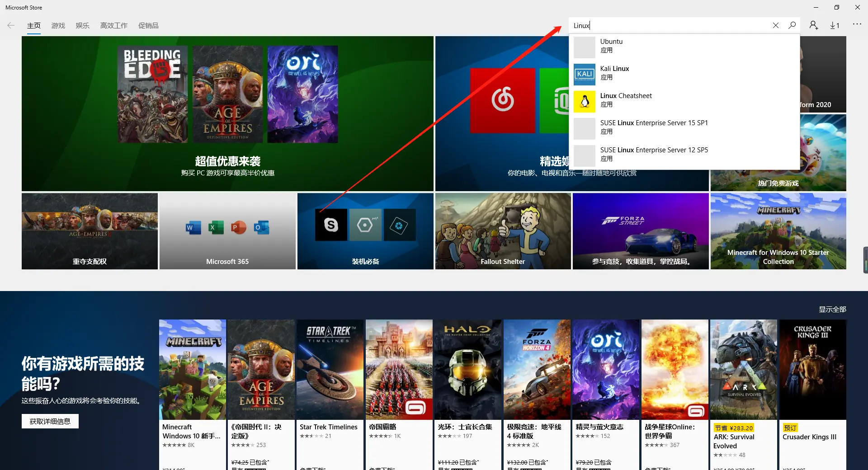868x470 pixels.
Task: Click the magnifier search icon
Action: coord(792,25)
